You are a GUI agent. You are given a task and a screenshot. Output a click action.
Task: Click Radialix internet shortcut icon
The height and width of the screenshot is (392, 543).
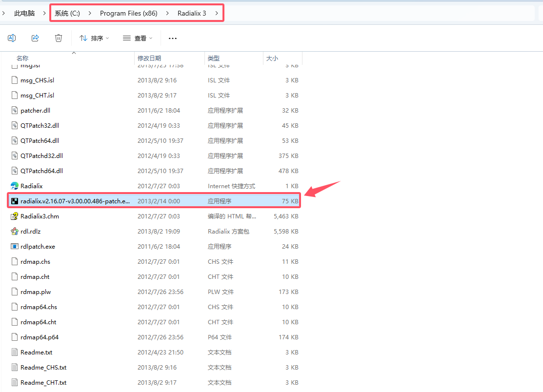pos(15,186)
